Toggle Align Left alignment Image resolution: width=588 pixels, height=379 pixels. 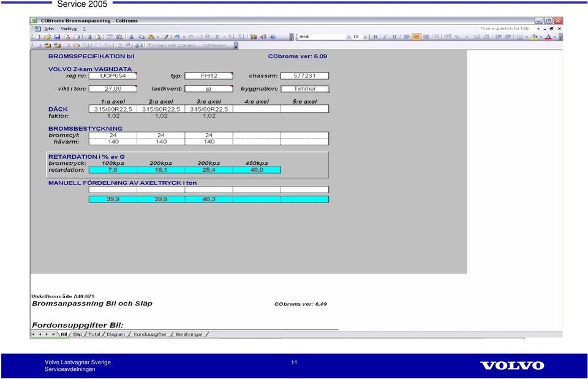pyautogui.click(x=407, y=37)
